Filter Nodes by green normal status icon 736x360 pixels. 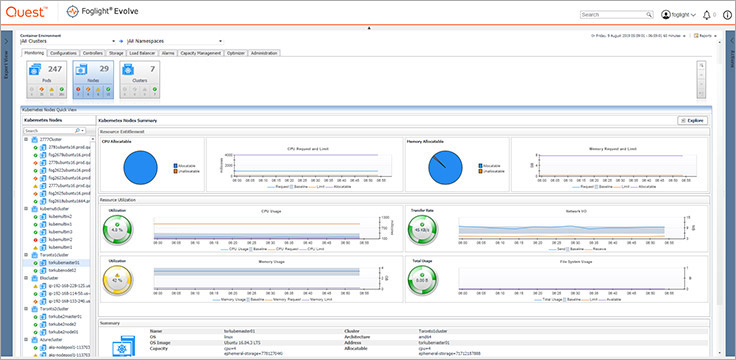click(x=108, y=89)
